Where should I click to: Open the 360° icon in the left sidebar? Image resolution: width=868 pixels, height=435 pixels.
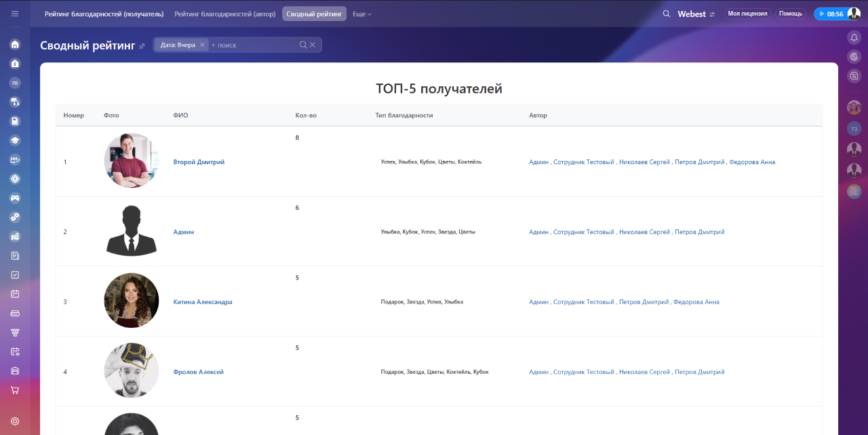coord(14,159)
